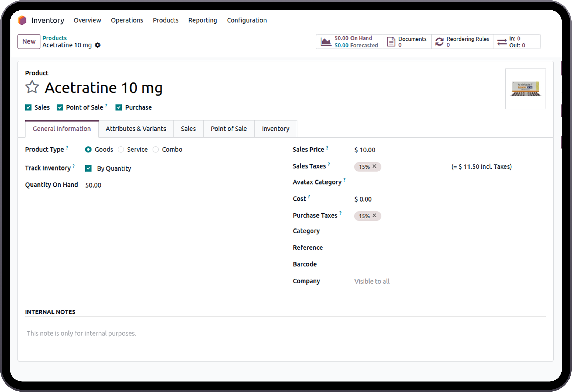Go back via Products breadcrumb link
Image resolution: width=572 pixels, height=392 pixels.
click(x=54, y=38)
